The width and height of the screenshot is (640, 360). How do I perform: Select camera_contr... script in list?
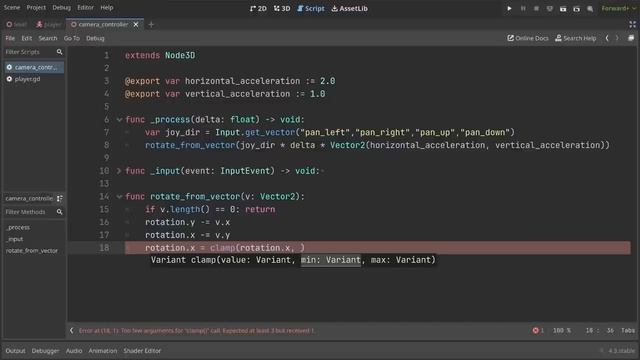(34, 67)
